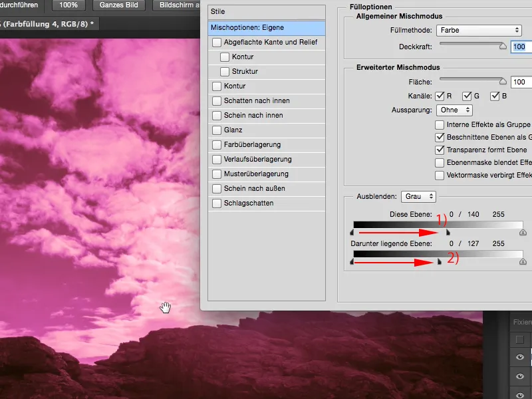The image size is (532, 399).
Task: Enable the Kontur stroke effect checkbox
Action: [x=217, y=86]
